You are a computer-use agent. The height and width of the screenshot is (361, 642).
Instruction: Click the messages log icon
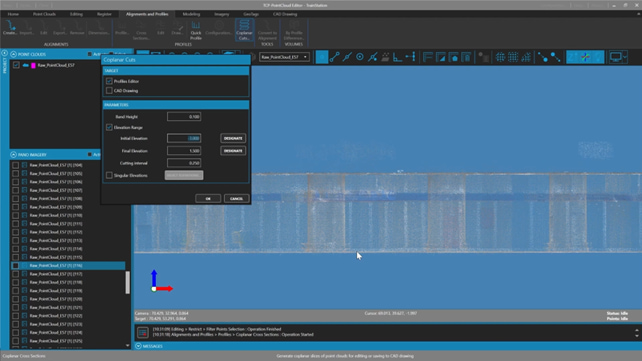click(x=142, y=332)
